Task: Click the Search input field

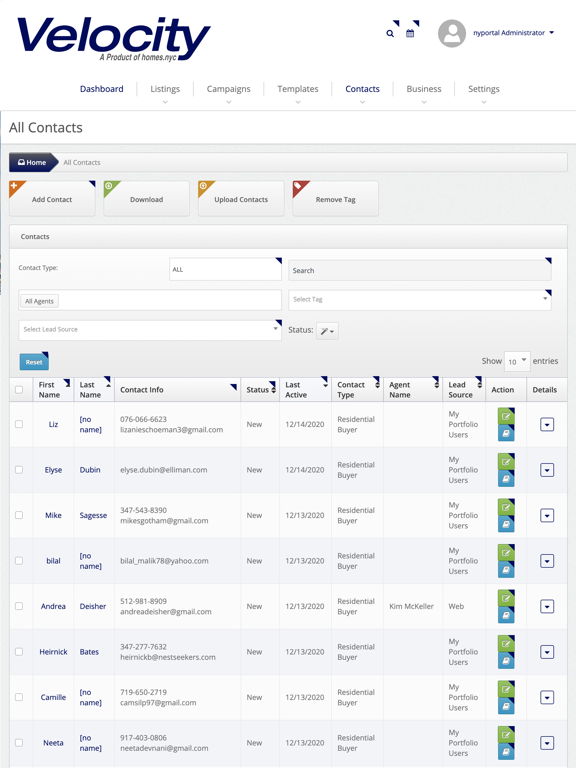Action: [x=420, y=270]
